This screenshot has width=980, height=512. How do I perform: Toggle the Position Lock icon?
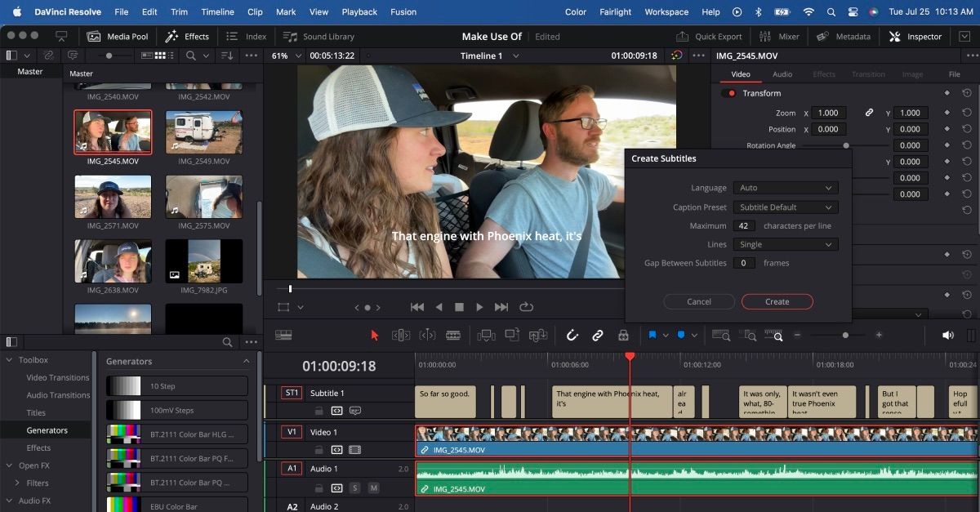623,335
